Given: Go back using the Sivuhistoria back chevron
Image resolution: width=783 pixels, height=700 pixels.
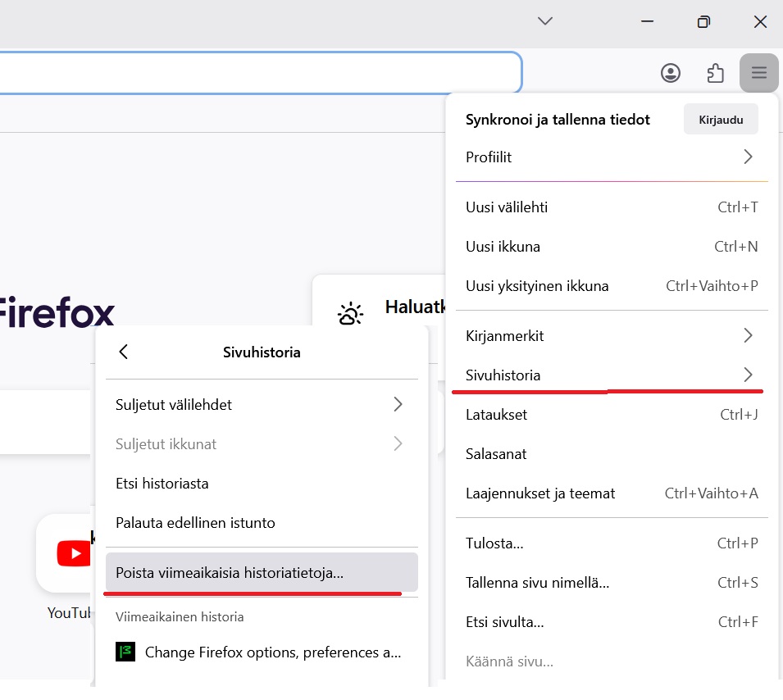Looking at the screenshot, I should click(123, 352).
